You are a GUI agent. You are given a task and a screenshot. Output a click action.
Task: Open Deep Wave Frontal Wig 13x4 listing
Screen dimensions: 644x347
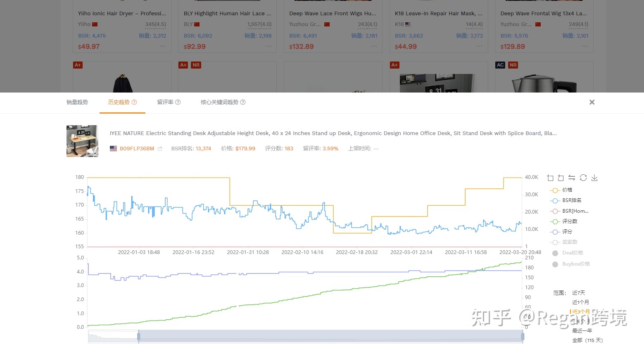[x=544, y=13]
